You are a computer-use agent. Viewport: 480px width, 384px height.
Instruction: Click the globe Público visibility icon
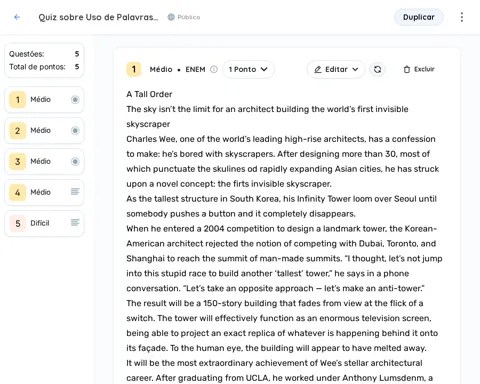click(171, 17)
